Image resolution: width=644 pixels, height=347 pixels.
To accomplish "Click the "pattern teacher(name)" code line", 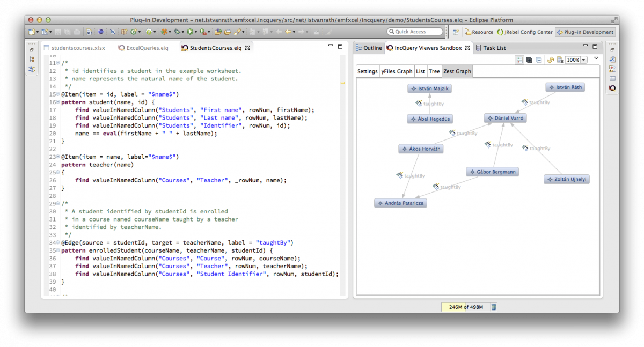I will pos(97,165).
